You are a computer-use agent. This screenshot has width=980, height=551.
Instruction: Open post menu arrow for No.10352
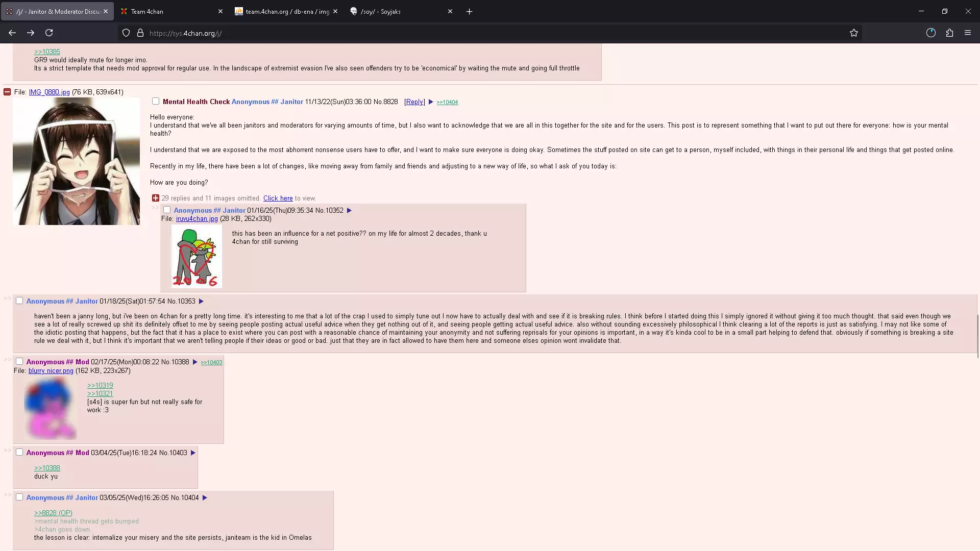349,211
